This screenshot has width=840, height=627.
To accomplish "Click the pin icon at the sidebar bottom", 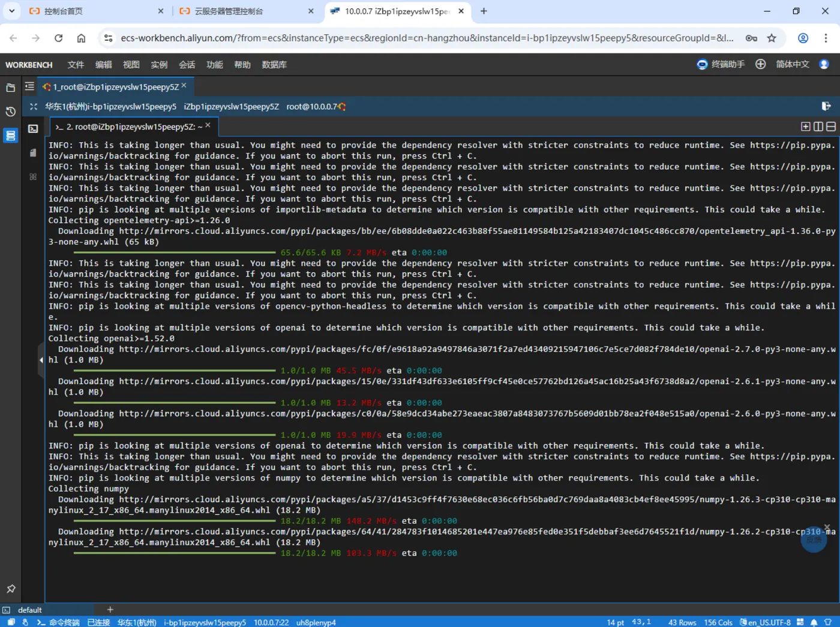I will pos(11,589).
